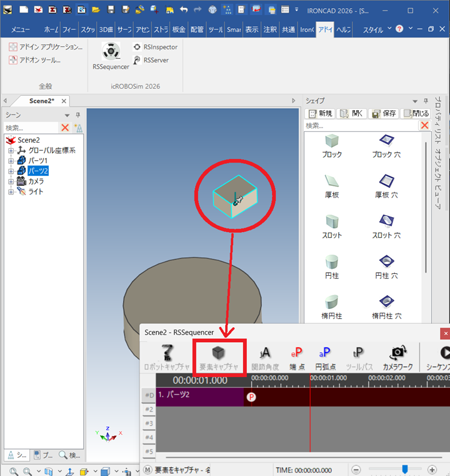Open the メニュー menu
Viewport: 450px width, 476px height.
point(21,30)
